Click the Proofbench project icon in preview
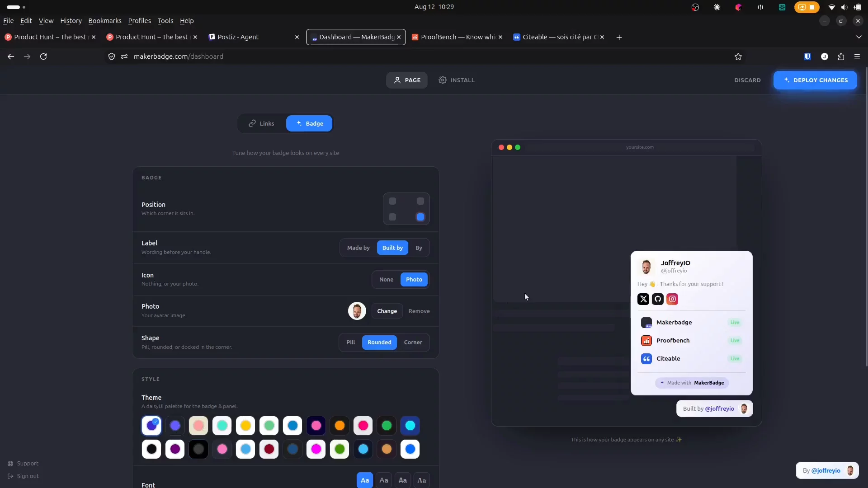 click(646, 341)
